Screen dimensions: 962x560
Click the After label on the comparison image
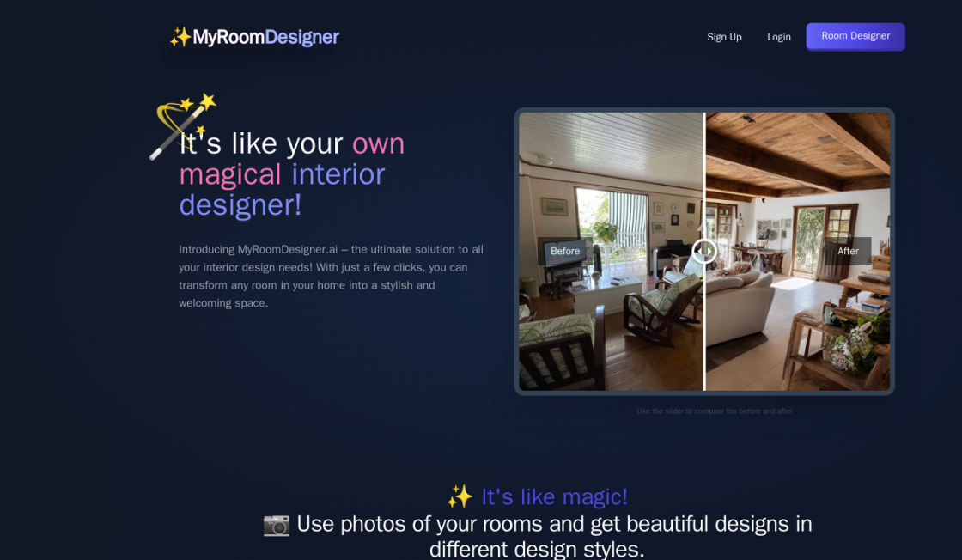847,251
